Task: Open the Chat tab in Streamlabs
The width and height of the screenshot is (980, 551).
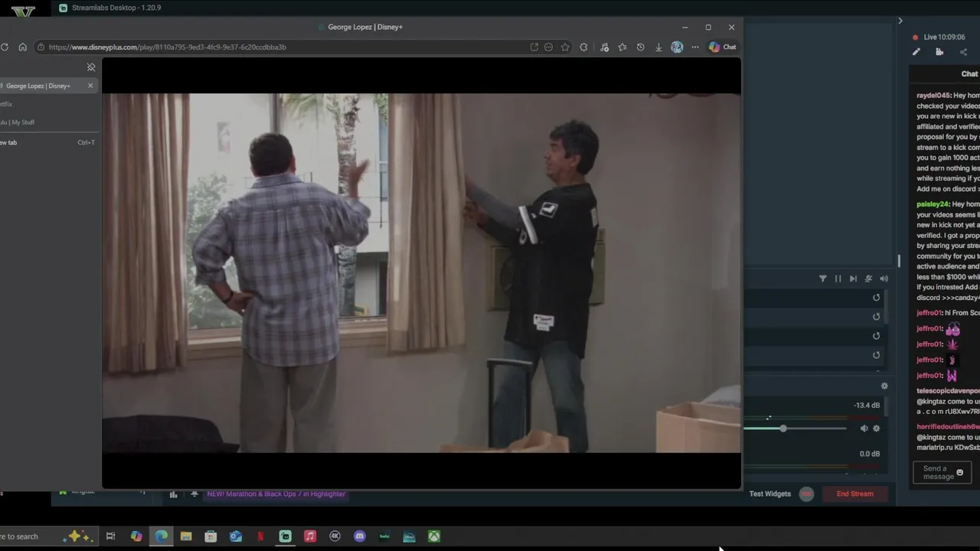Action: [969, 74]
